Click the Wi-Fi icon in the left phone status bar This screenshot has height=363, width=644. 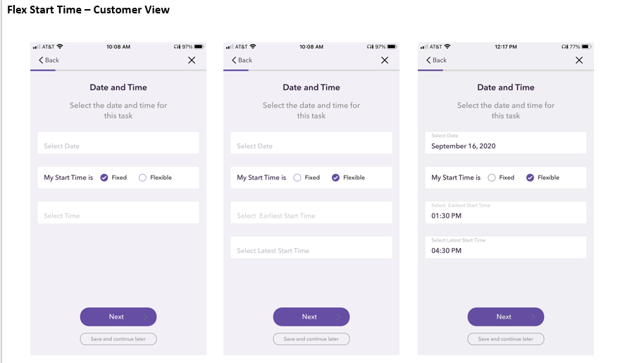(60, 47)
